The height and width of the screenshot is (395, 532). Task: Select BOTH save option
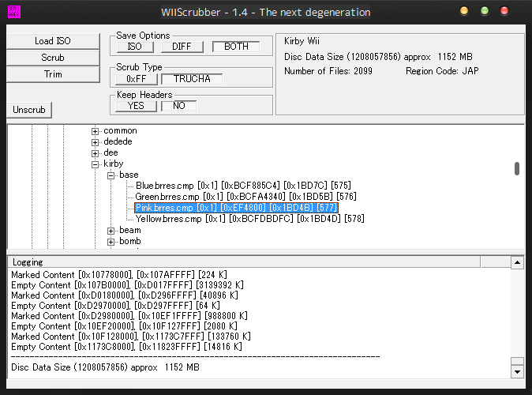(236, 47)
